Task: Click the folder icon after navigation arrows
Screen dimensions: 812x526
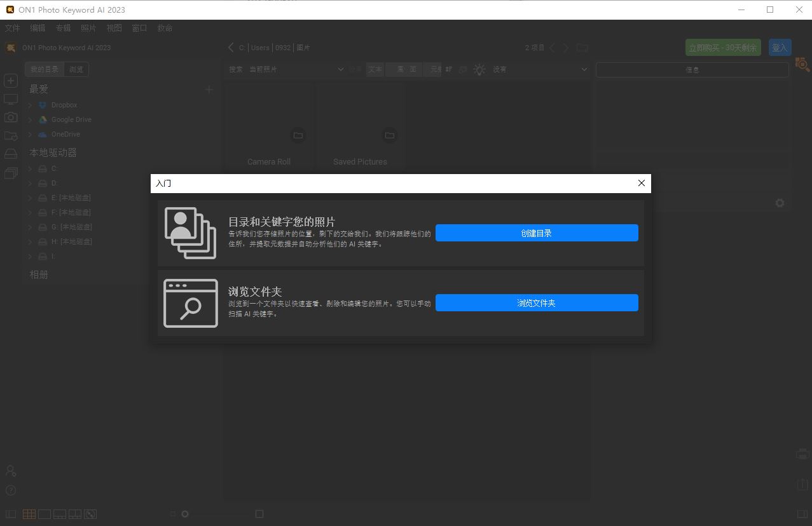Action: pos(582,48)
